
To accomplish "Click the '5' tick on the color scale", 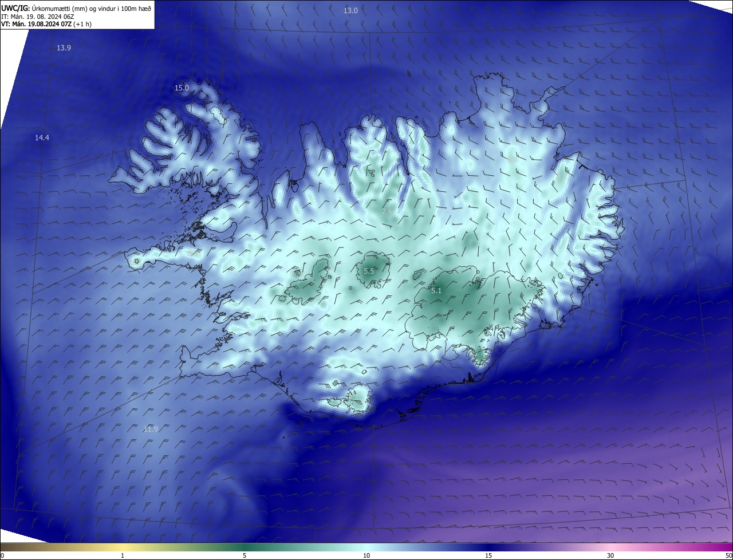I will pyautogui.click(x=245, y=556).
